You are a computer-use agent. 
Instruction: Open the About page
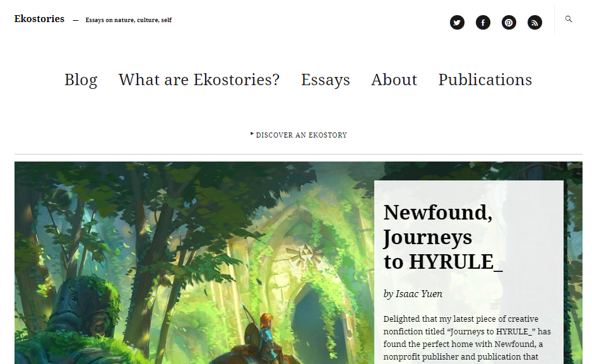394,79
